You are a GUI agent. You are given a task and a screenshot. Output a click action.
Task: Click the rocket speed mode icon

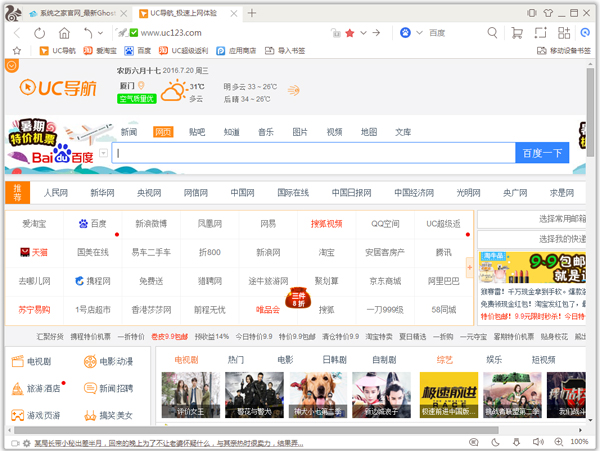(x=122, y=33)
